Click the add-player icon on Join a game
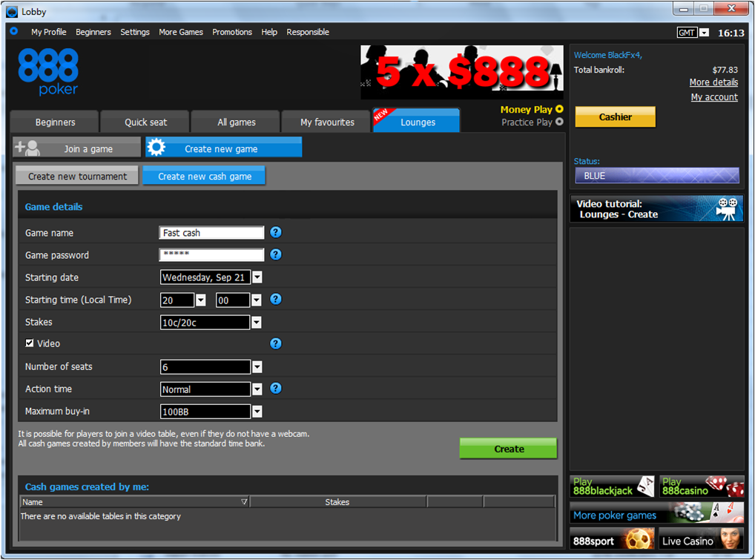The image size is (755, 560). point(27,148)
